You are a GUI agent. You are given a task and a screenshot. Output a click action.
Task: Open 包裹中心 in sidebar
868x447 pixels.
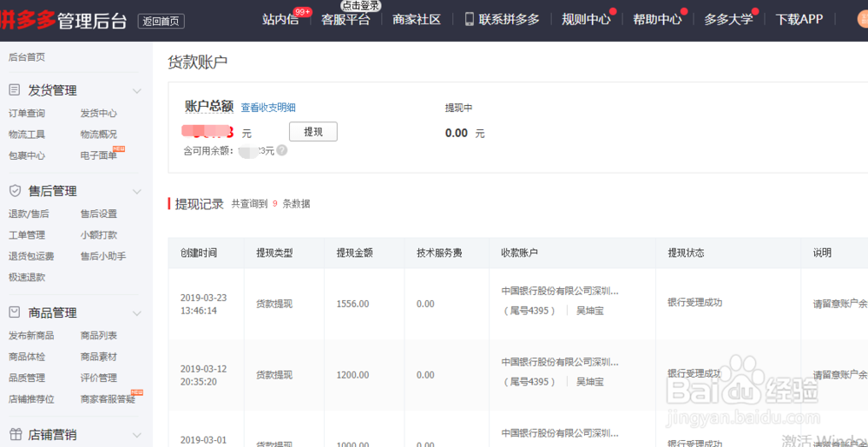pyautogui.click(x=27, y=155)
